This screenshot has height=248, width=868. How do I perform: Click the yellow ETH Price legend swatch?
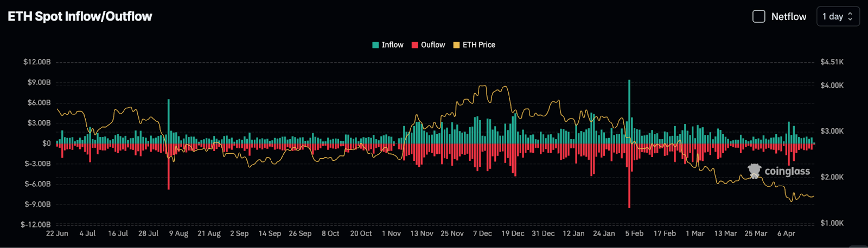point(456,45)
